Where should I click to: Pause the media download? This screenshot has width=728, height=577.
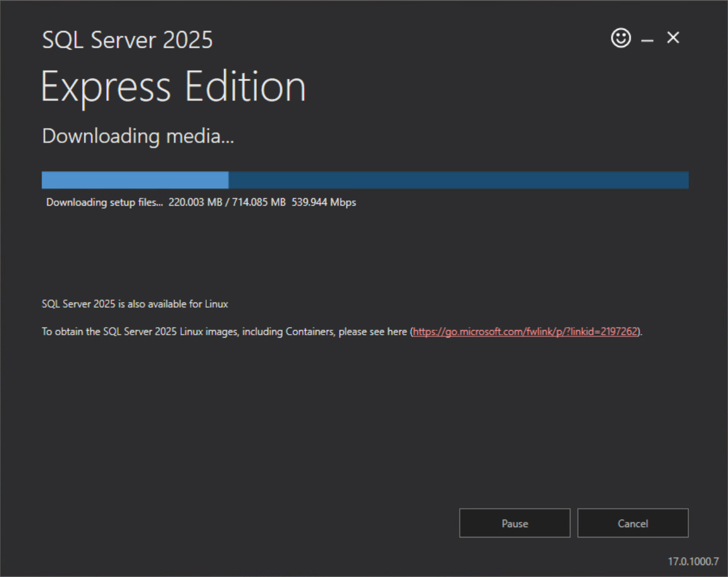(515, 523)
